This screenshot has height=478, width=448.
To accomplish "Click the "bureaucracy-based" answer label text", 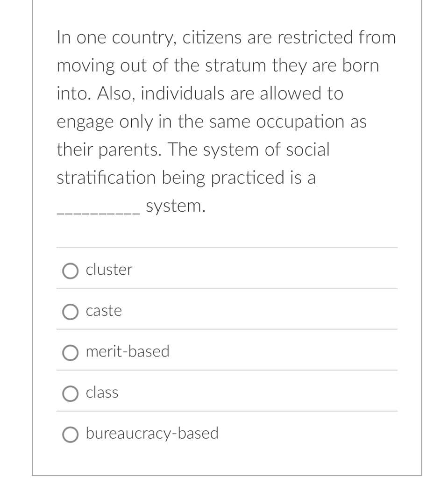I will pyautogui.click(x=152, y=434).
